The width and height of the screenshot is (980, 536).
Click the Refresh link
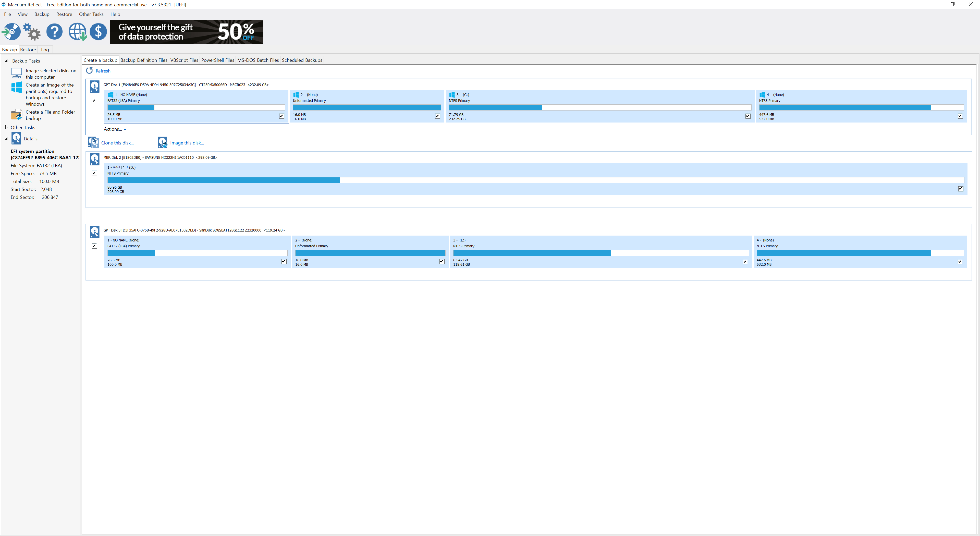pos(103,71)
